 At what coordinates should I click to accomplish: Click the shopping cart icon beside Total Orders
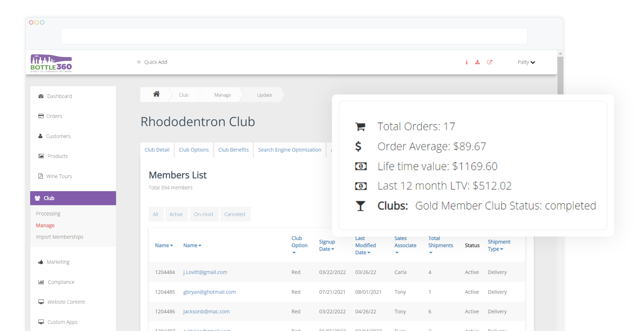(x=360, y=127)
